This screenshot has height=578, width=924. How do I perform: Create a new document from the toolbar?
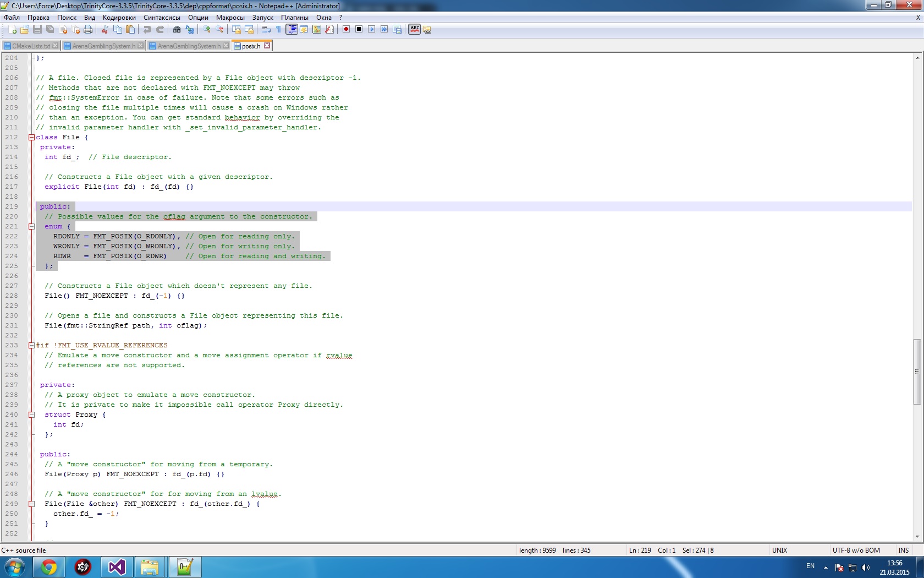[x=12, y=30]
